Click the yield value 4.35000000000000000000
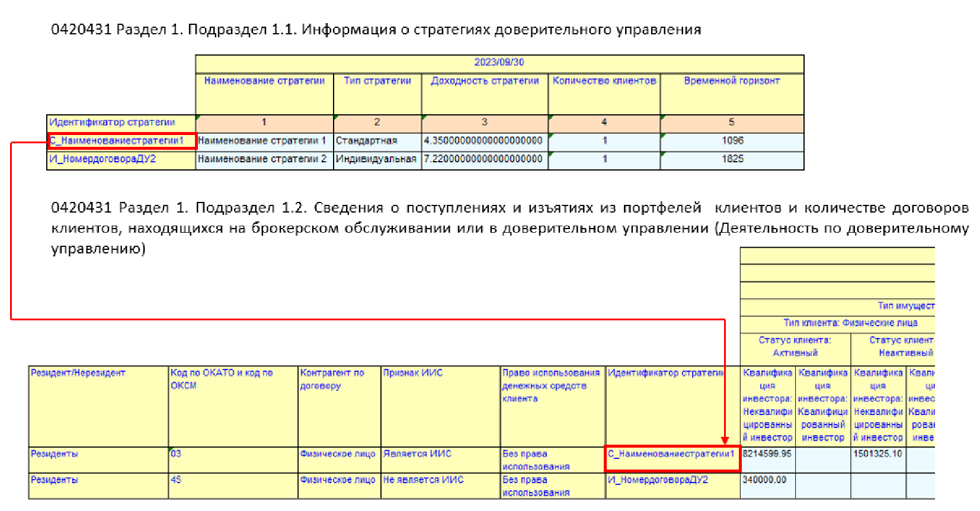 point(483,141)
